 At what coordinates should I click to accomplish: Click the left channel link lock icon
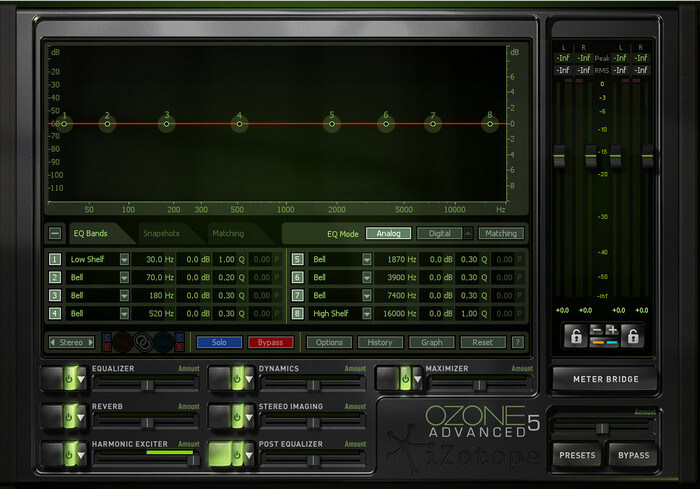(x=576, y=337)
